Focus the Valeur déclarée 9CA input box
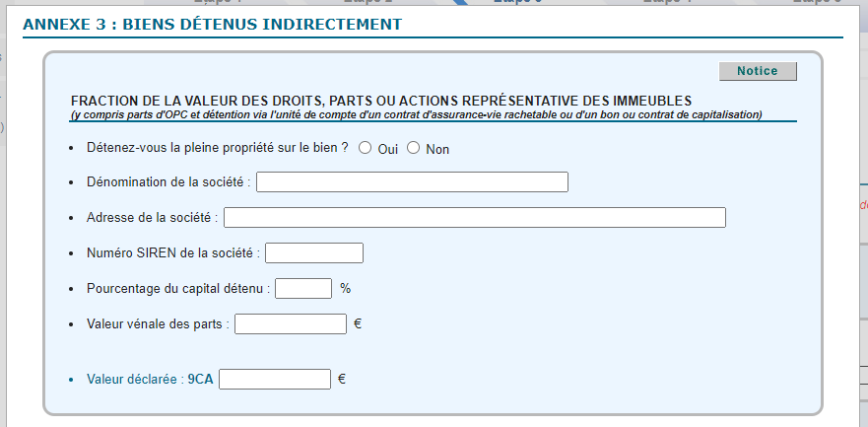This screenshot has width=868, height=427. click(x=275, y=380)
